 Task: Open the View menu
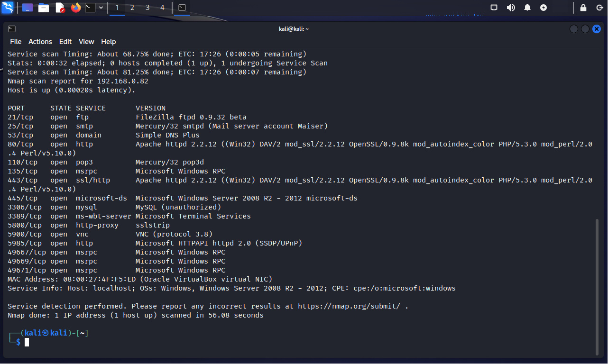click(86, 42)
